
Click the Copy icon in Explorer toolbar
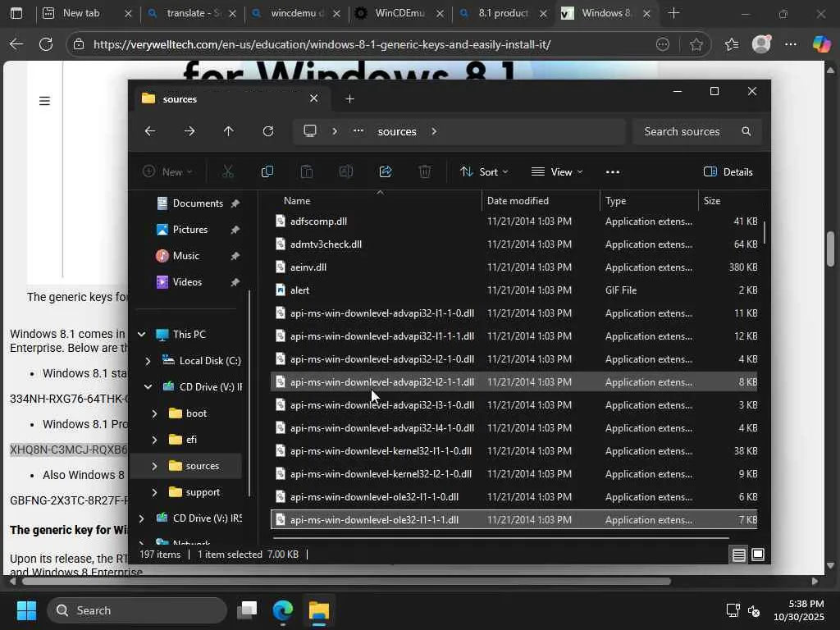tap(267, 171)
